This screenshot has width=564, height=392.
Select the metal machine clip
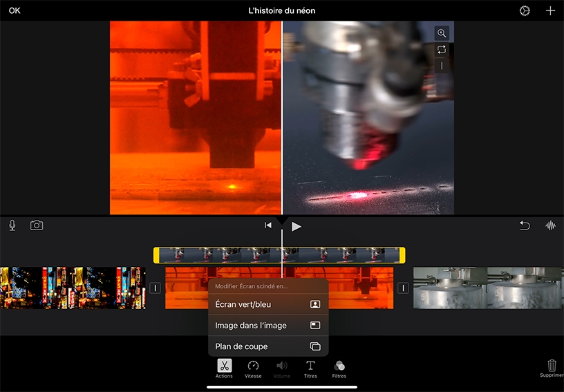pyautogui.click(x=489, y=288)
